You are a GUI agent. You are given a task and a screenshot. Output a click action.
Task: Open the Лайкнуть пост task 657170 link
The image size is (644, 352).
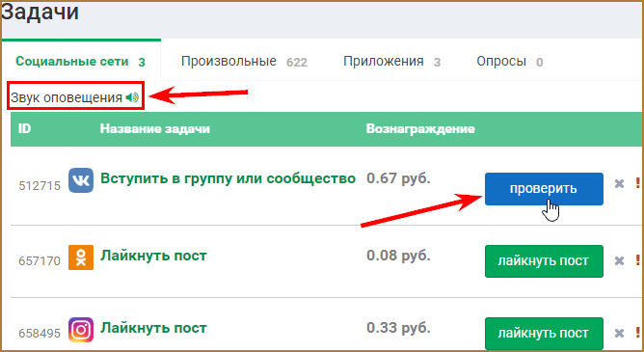point(153,256)
